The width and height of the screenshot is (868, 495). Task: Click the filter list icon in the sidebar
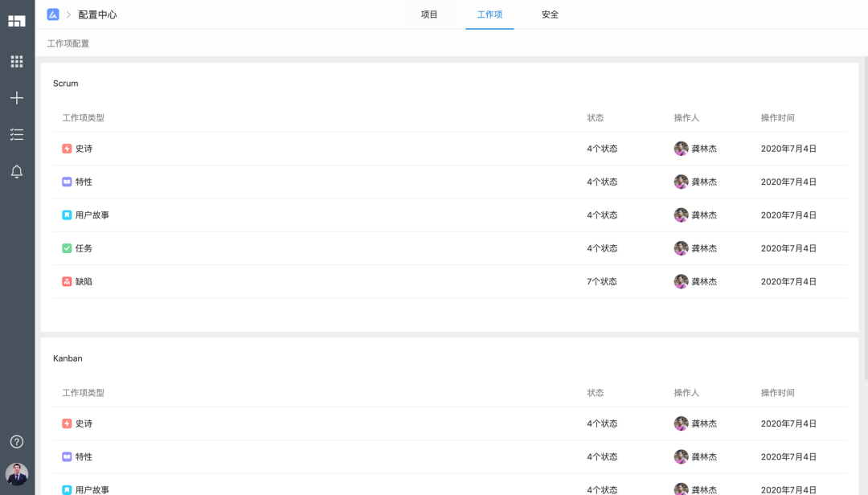click(x=17, y=134)
